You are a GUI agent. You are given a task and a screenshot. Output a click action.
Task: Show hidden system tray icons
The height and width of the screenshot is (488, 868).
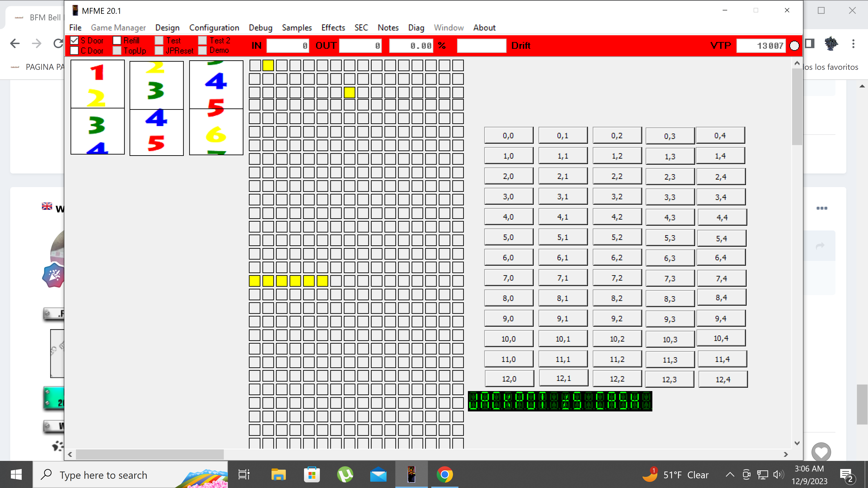[729, 474]
